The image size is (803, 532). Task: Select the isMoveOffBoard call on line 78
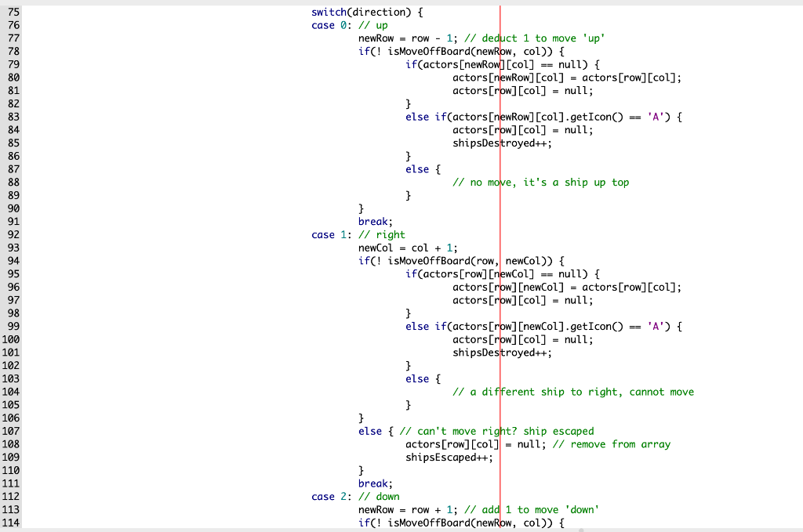point(431,51)
